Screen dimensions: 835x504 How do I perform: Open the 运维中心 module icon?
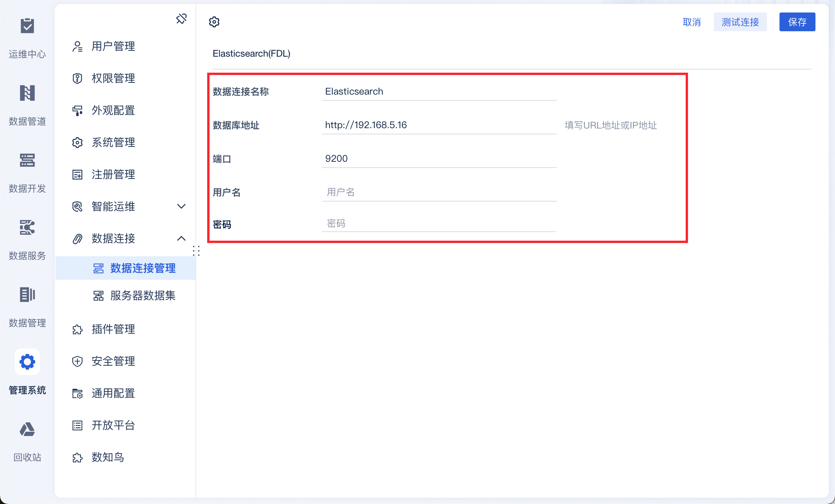coord(27,26)
